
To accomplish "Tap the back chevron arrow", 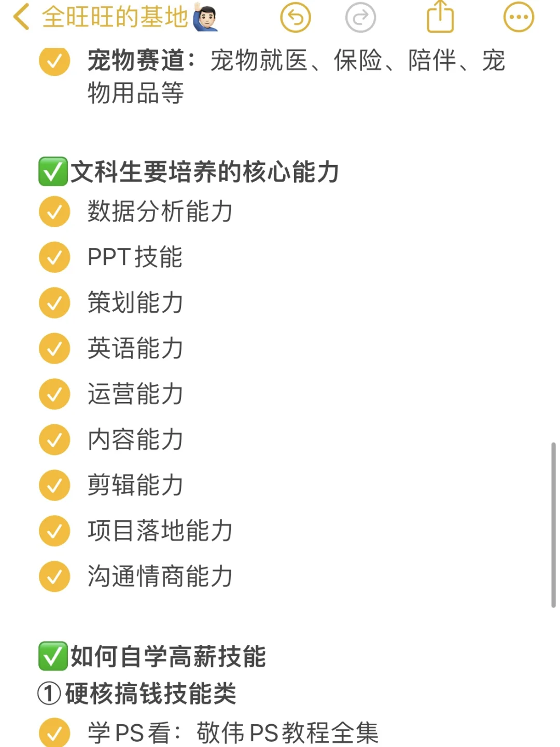I will point(21,17).
